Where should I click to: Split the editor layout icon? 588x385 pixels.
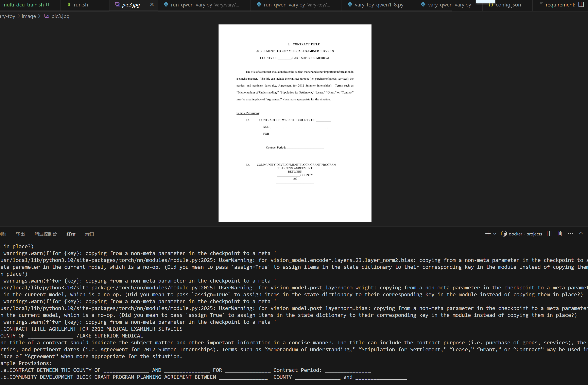pyautogui.click(x=581, y=5)
